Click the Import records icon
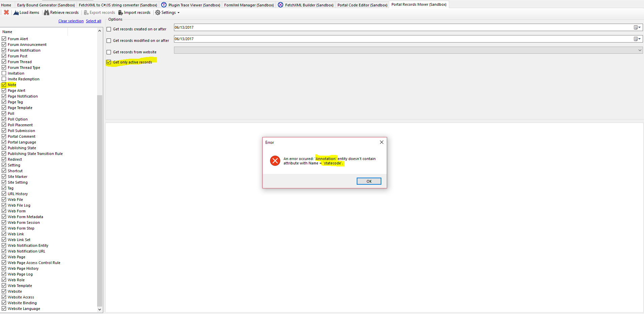Viewport: 644px width, 314px height. 121,12
